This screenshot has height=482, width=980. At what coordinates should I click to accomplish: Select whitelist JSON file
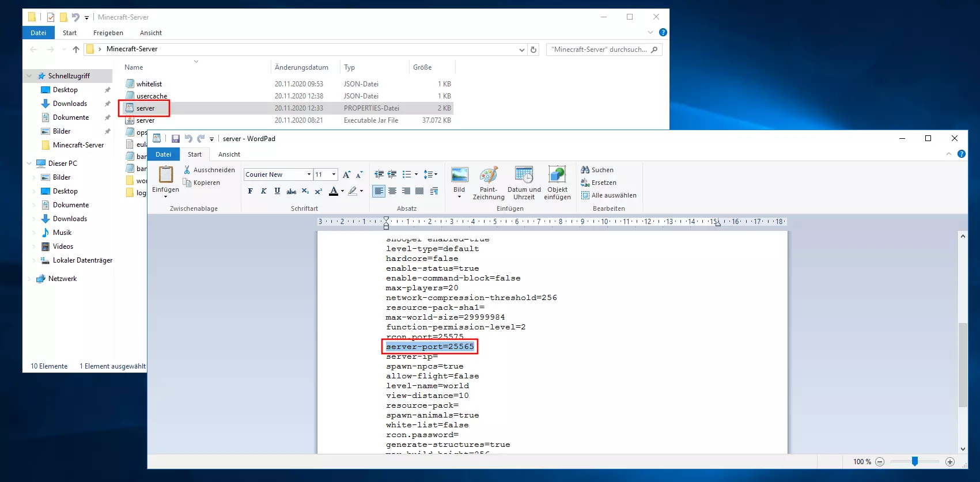[149, 84]
